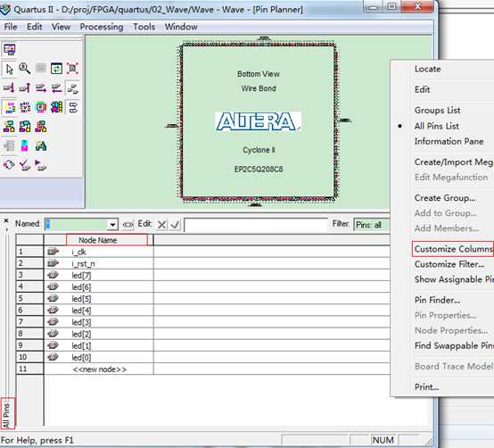
Task: Click the Detach Window icon atop the toolbar
Action: pyautogui.click(x=10, y=49)
